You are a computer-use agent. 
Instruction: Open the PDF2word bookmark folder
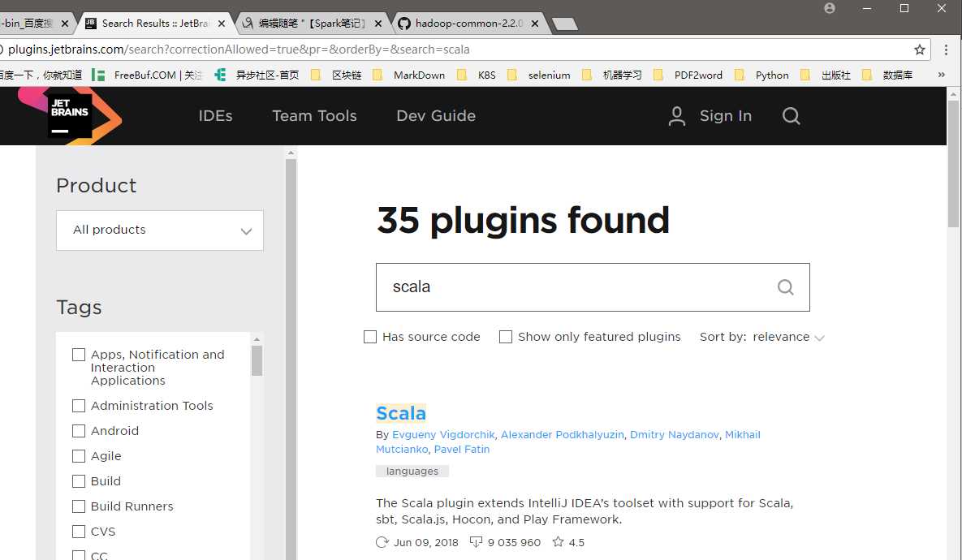[x=688, y=75]
